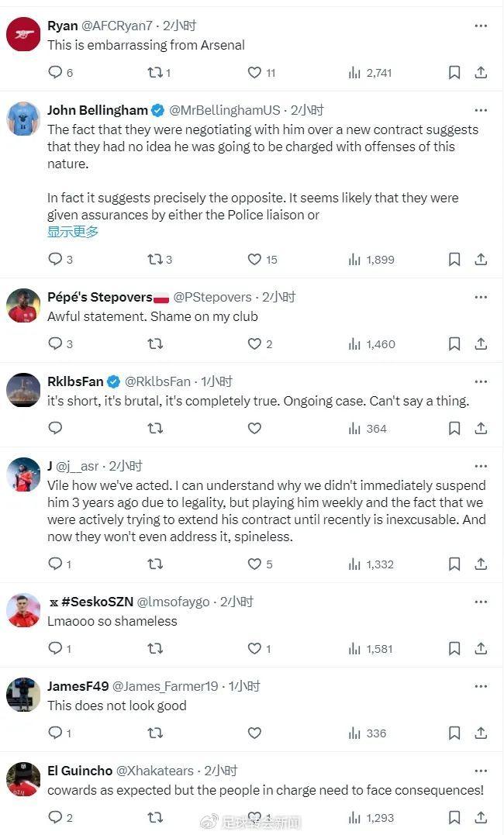Open @RklbsFan handle link
The height and width of the screenshot is (835, 504).
157,381
